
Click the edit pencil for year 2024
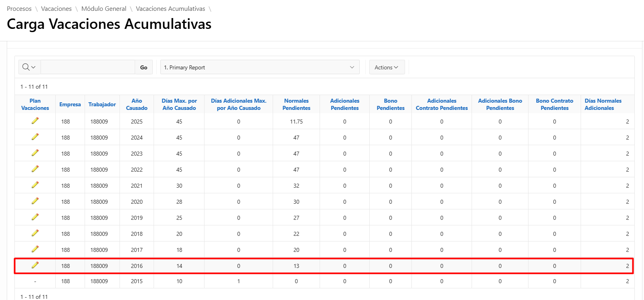coord(35,137)
